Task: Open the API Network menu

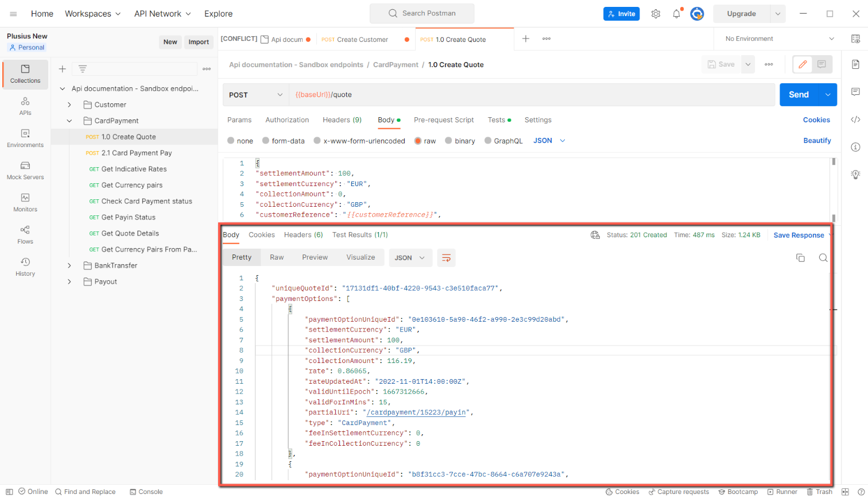Action: (162, 14)
